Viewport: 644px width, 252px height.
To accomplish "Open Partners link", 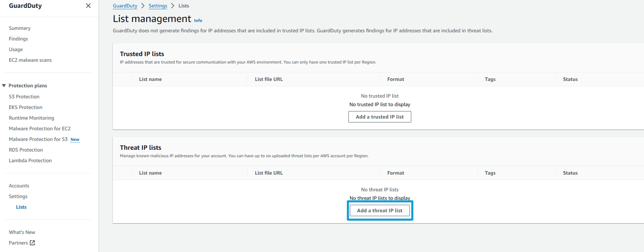I will 18,243.
